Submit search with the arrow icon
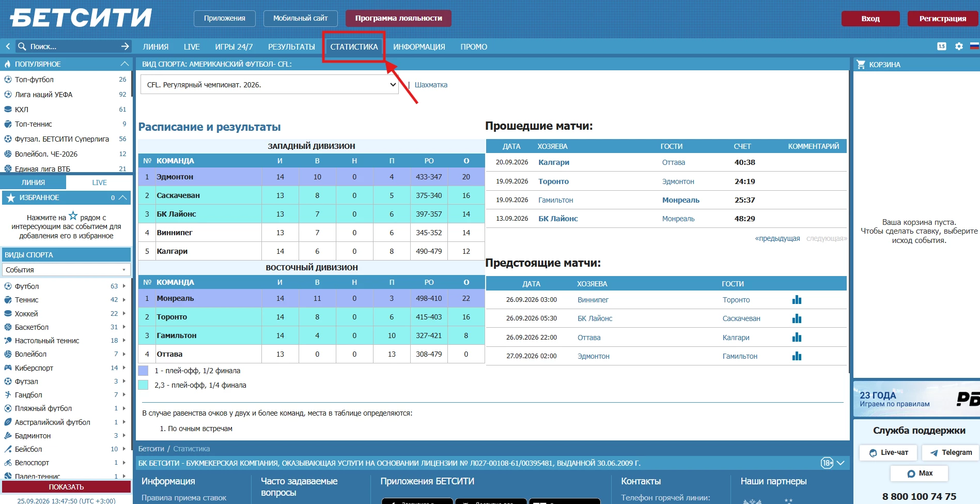 coord(125,47)
